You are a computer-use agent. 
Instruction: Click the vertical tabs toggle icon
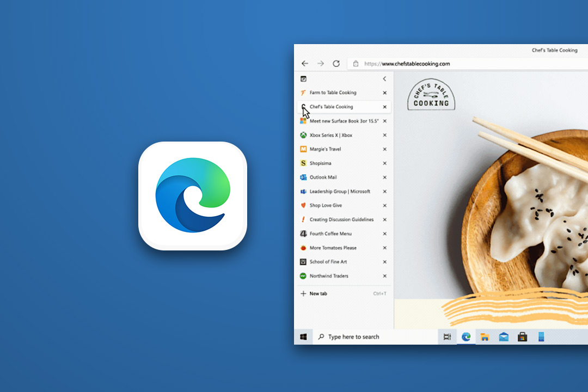click(303, 79)
